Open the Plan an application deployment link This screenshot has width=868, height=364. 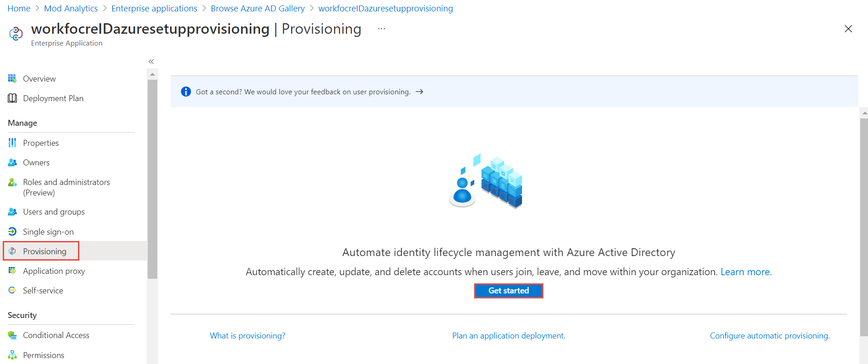[509, 335]
